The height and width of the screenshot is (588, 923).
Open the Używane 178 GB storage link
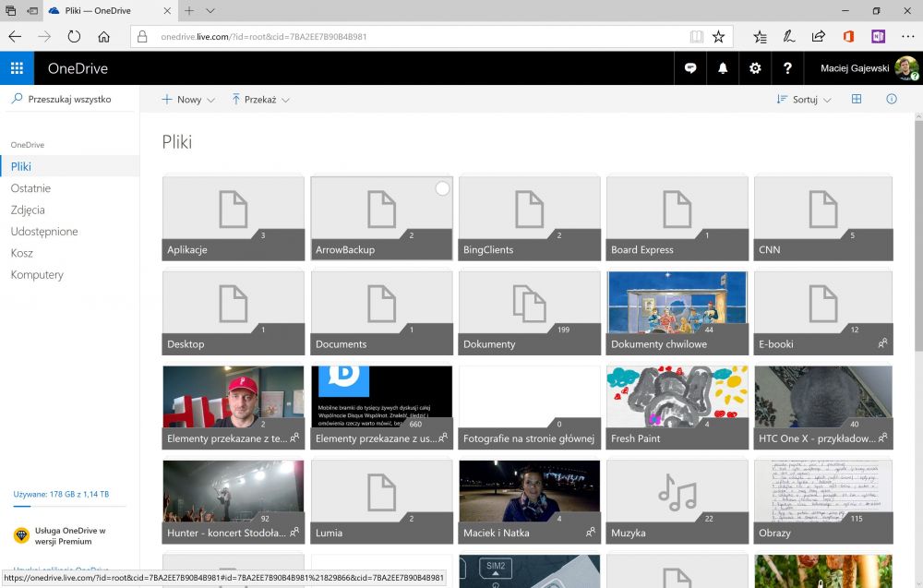pos(61,495)
